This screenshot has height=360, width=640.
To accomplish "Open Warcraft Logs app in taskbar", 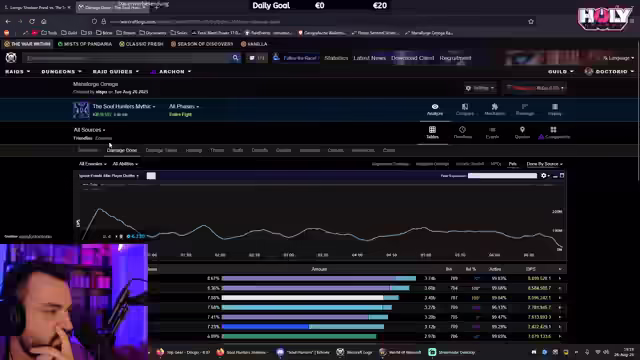I will [355, 352].
